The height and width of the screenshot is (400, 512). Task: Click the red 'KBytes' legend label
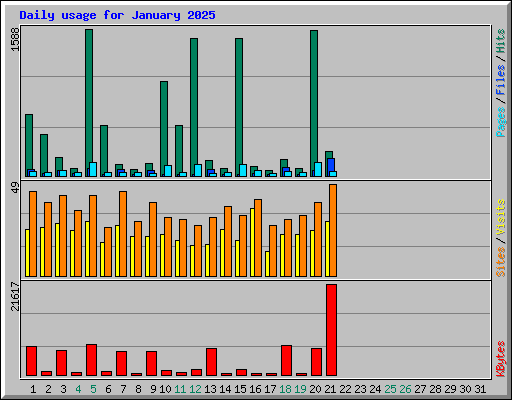coord(501,359)
